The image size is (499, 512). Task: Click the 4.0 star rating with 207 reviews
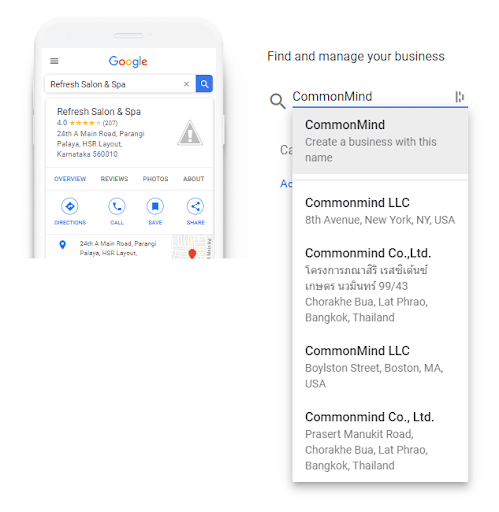87,123
